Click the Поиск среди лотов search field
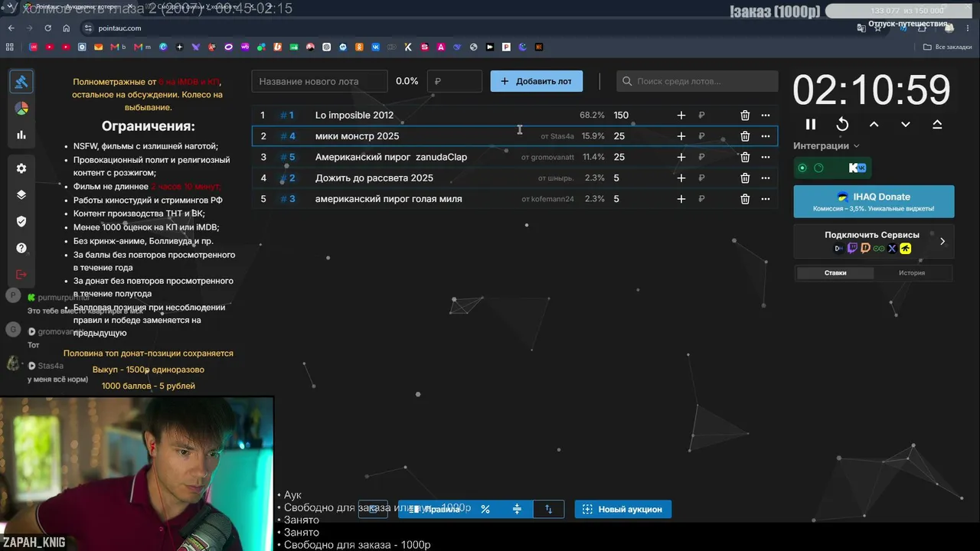Viewport: 980px width, 551px height. 697,81
